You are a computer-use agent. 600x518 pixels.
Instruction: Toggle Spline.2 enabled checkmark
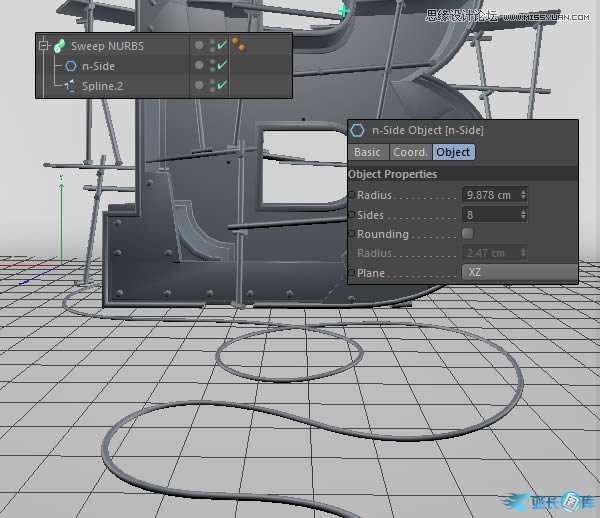click(x=222, y=86)
